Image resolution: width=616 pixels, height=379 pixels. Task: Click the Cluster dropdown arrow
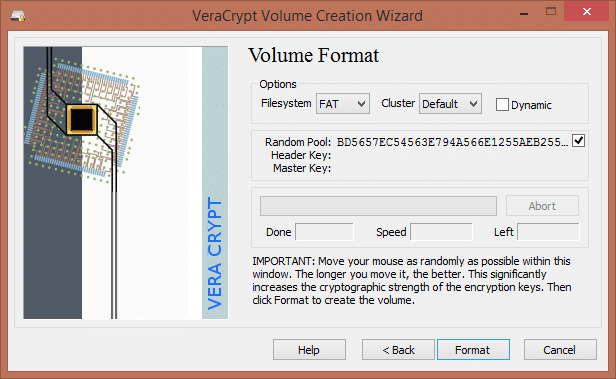click(x=473, y=104)
